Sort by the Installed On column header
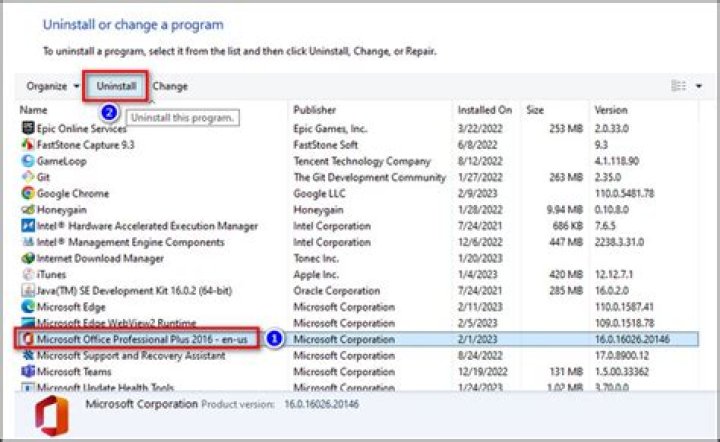Viewport: 720px width, 442px height. click(484, 110)
